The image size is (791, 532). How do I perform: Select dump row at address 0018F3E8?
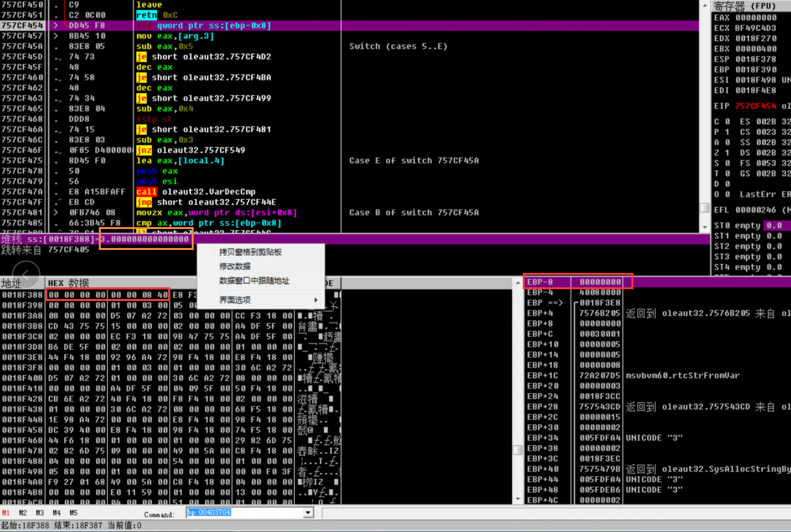pyautogui.click(x=170, y=357)
